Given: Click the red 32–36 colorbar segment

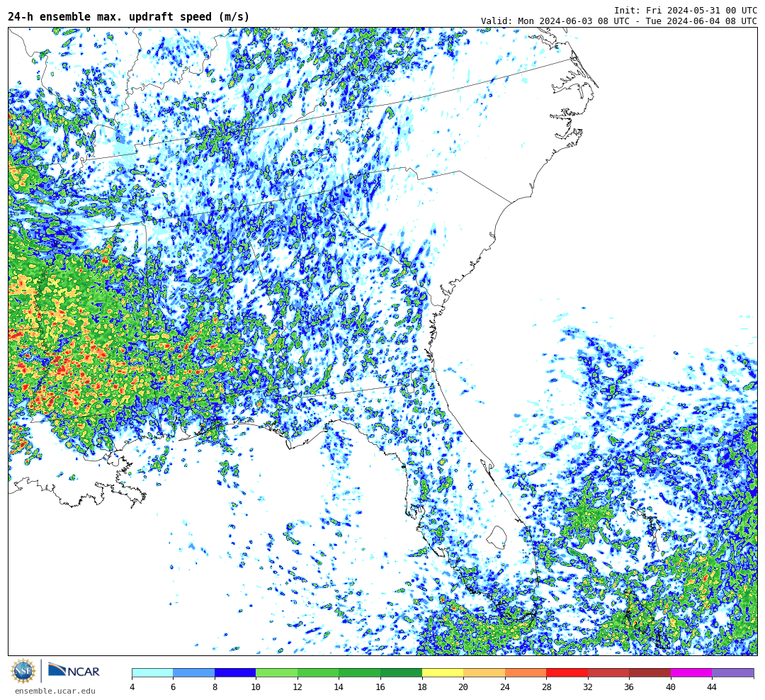Looking at the screenshot, I should 608,672.
